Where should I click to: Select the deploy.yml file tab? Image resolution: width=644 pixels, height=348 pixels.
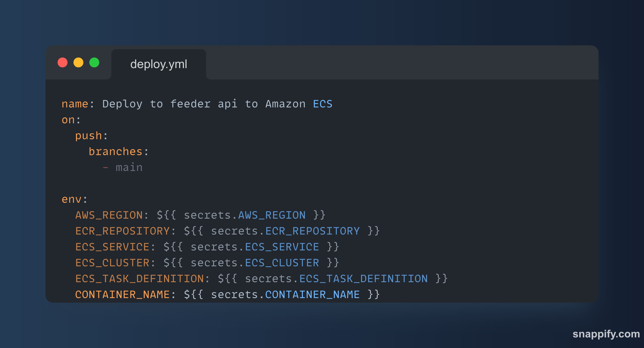click(x=159, y=64)
